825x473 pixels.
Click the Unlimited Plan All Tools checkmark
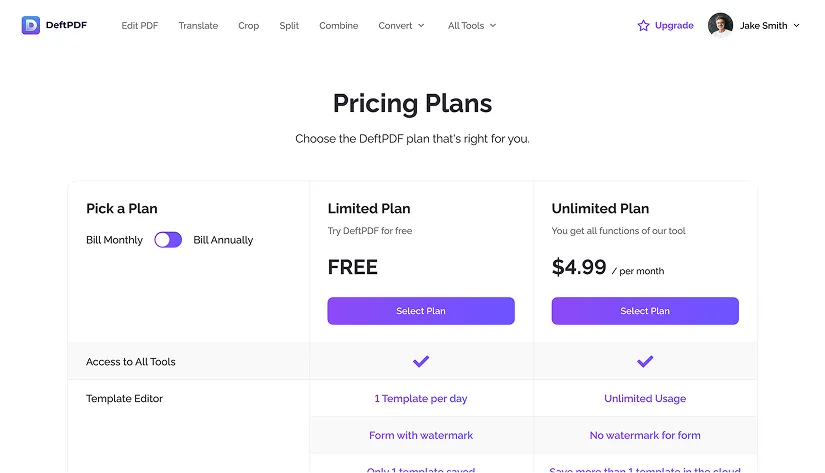(x=645, y=361)
